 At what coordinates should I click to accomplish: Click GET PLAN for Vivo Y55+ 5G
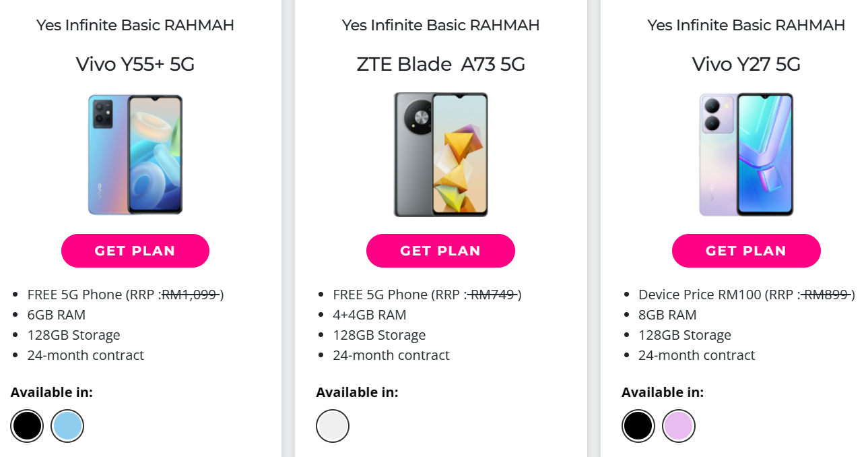tap(135, 251)
